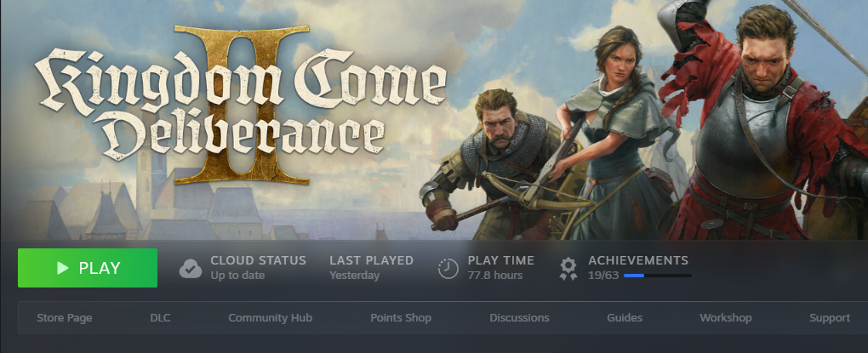Click the ACHIEVEMENTS heading text
868x353 pixels.
638,260
